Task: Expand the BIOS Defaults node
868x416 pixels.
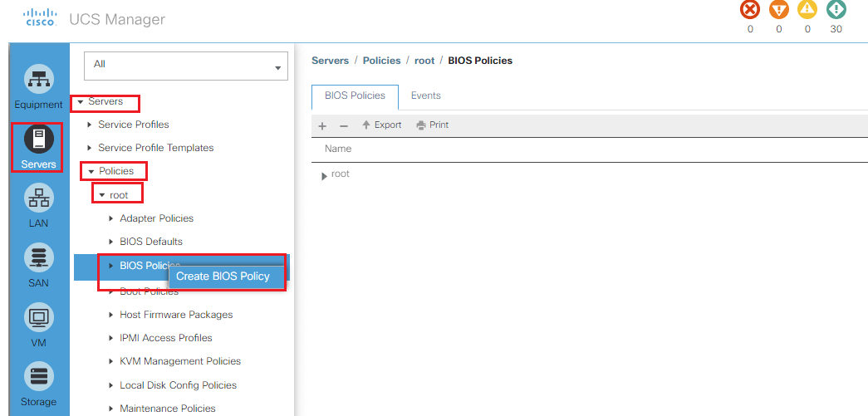Action: point(111,242)
